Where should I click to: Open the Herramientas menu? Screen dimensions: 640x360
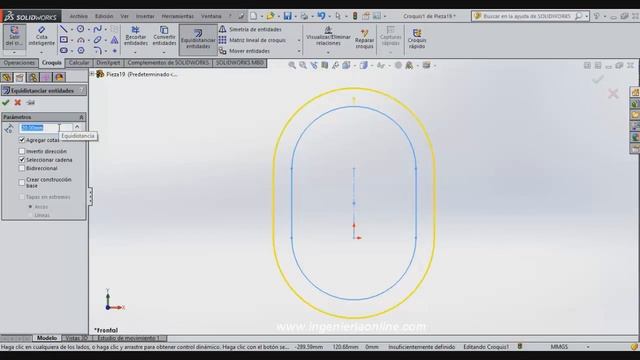(x=178, y=16)
